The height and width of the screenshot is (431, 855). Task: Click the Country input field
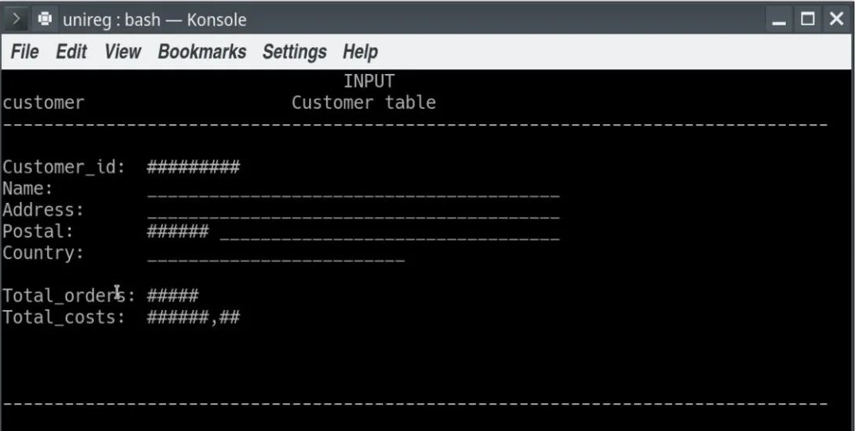276,254
